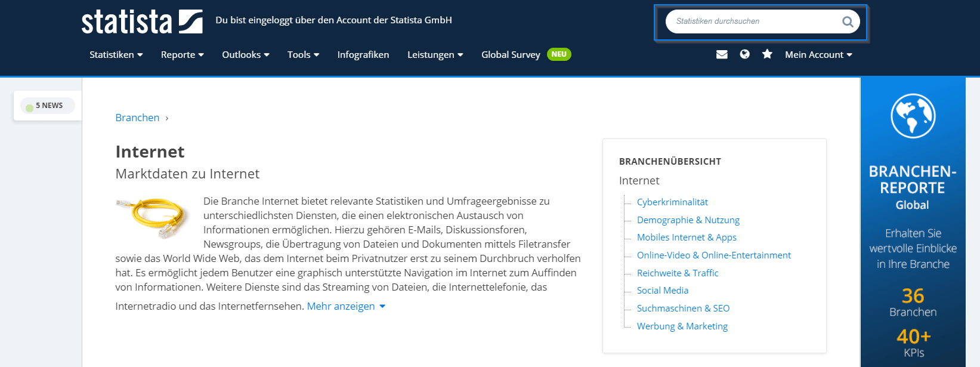Click the globe language icon

point(744,54)
